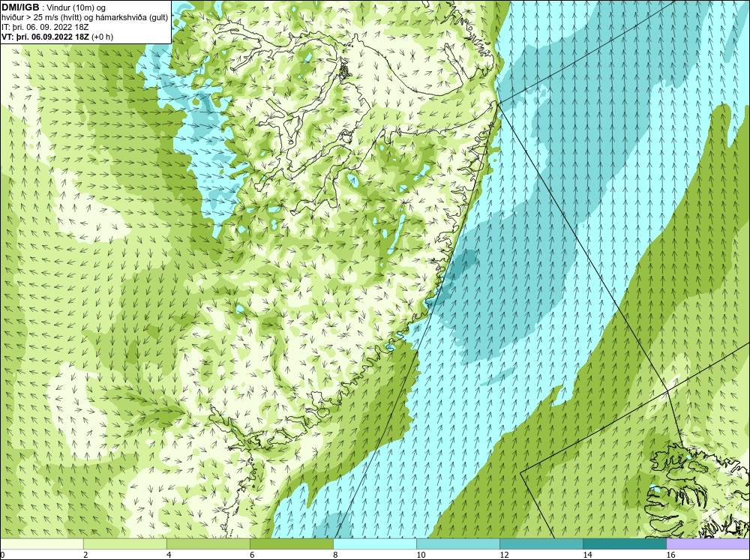Image resolution: width=750 pixels, height=560 pixels.
Task: Click the 12–14 m/s teal legend swatch
Action: point(541,544)
